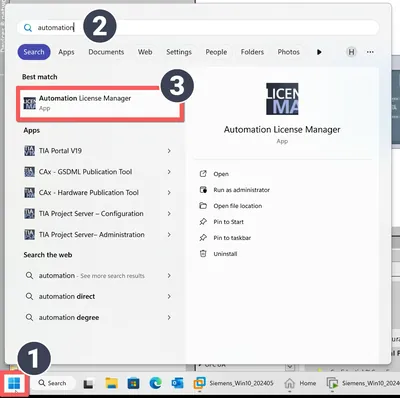Click the Open file location folder icon
The image size is (400, 398).
[203, 206]
